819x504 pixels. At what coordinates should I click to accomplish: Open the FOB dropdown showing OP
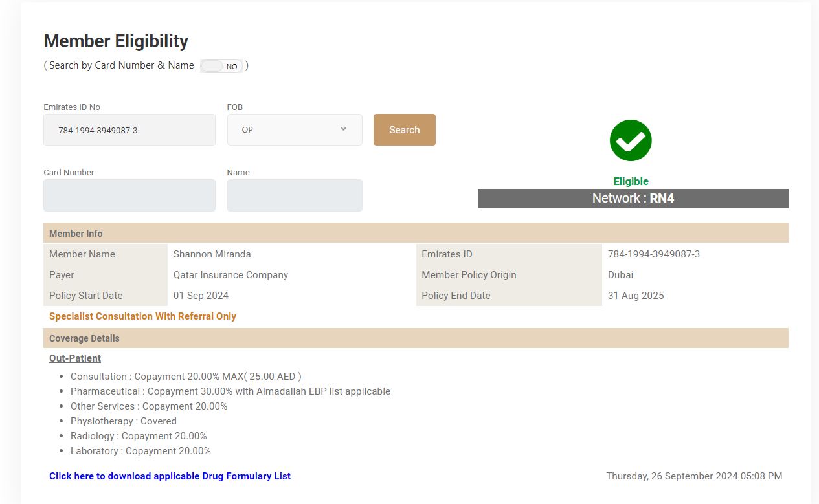[295, 130]
